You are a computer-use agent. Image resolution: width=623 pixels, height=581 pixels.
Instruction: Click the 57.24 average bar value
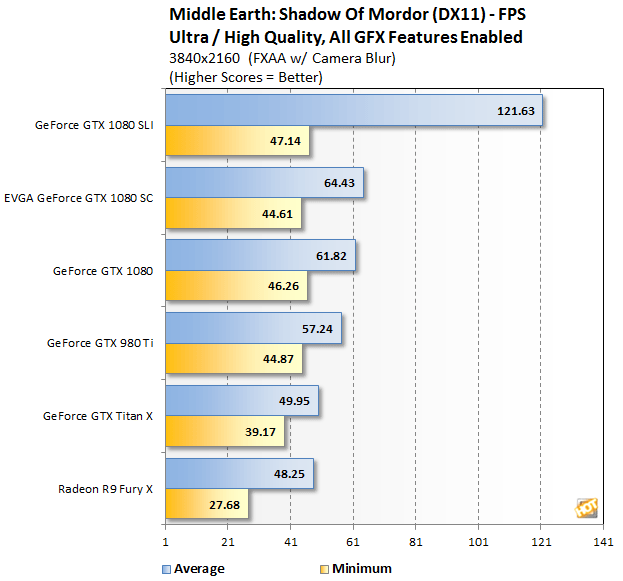tap(317, 329)
